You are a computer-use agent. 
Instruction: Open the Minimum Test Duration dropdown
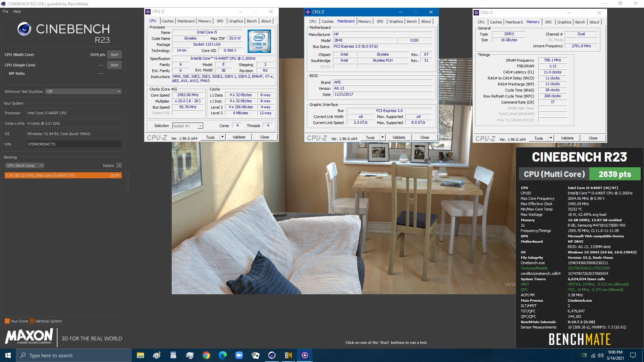(84, 92)
